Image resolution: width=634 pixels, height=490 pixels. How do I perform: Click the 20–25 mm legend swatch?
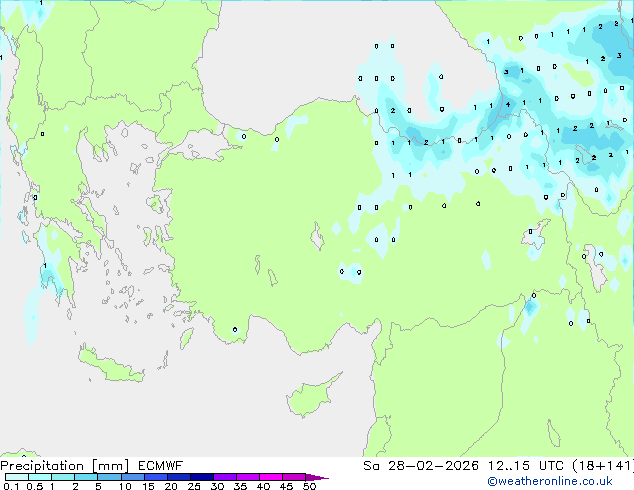(178, 477)
